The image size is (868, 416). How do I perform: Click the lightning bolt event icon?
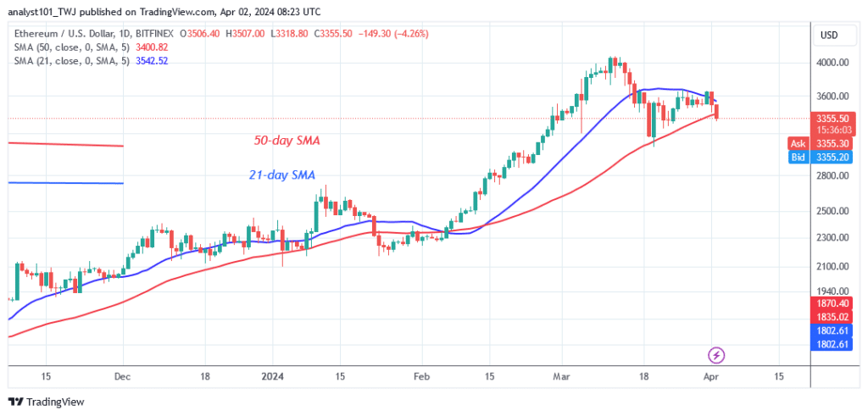[x=717, y=355]
